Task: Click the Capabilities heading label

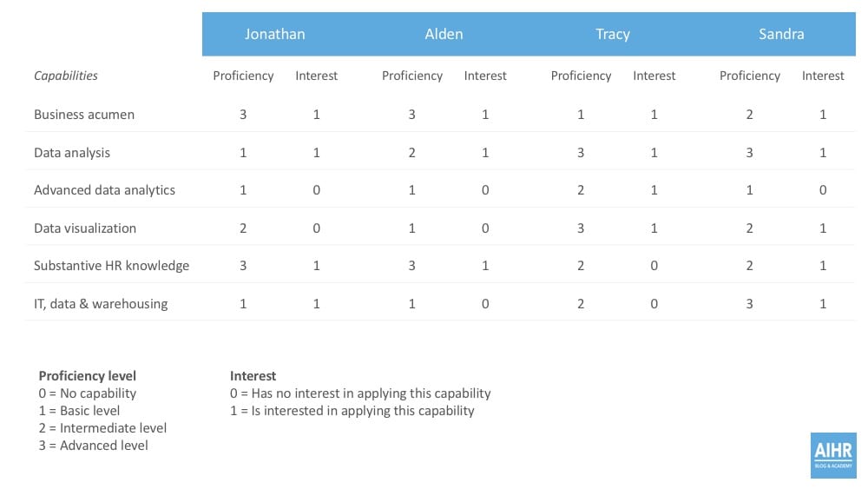Action: [66, 76]
